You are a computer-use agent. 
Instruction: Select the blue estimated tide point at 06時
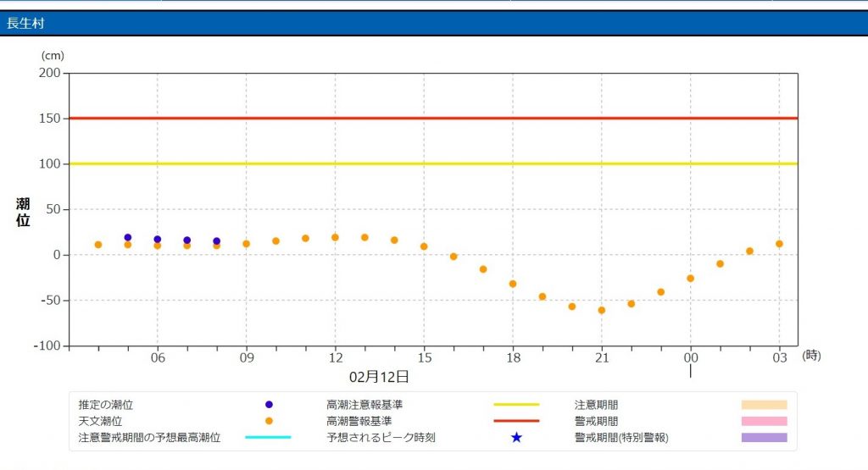(x=157, y=240)
